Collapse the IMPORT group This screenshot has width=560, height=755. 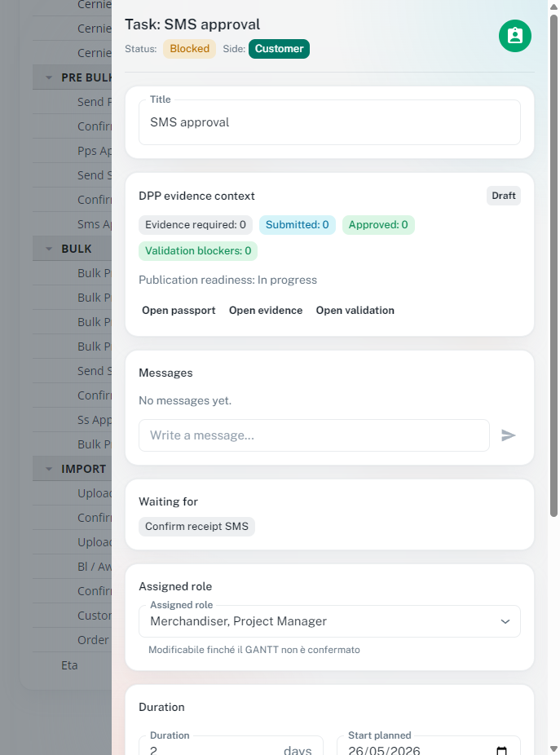click(48, 469)
